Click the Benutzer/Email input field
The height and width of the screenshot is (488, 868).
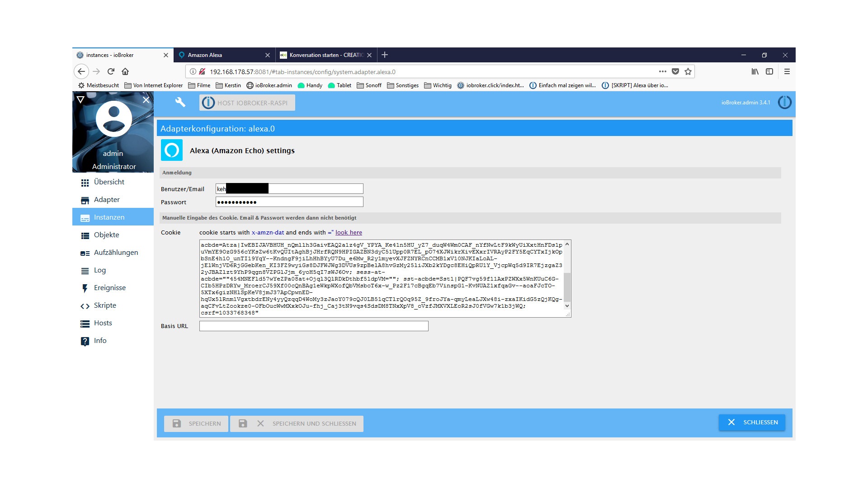[289, 188]
